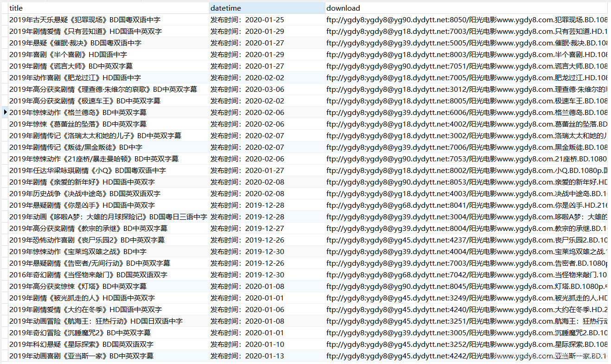Click ftp link yg68 port 8041
The width and height of the screenshot is (611, 364).
pyautogui.click(x=466, y=205)
